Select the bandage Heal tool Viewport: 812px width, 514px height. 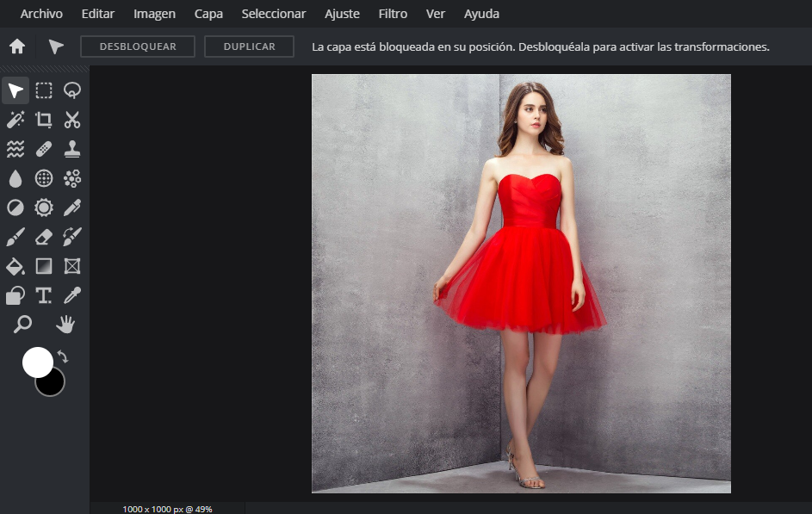point(44,149)
